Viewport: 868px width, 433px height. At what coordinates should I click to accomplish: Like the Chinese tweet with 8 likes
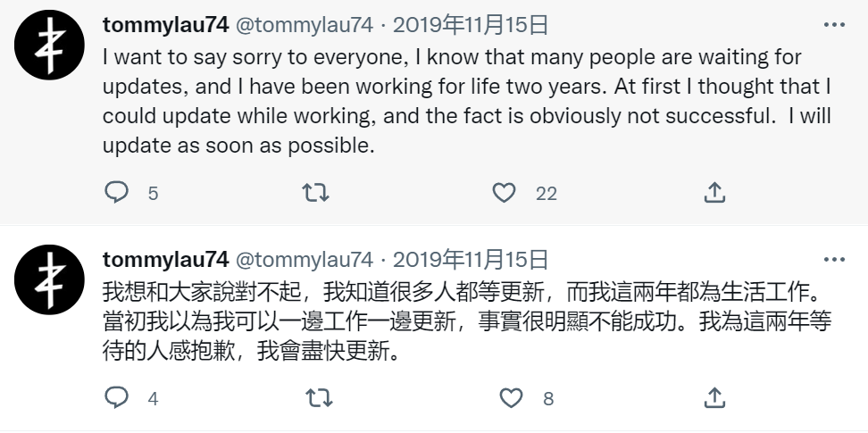[511, 397]
